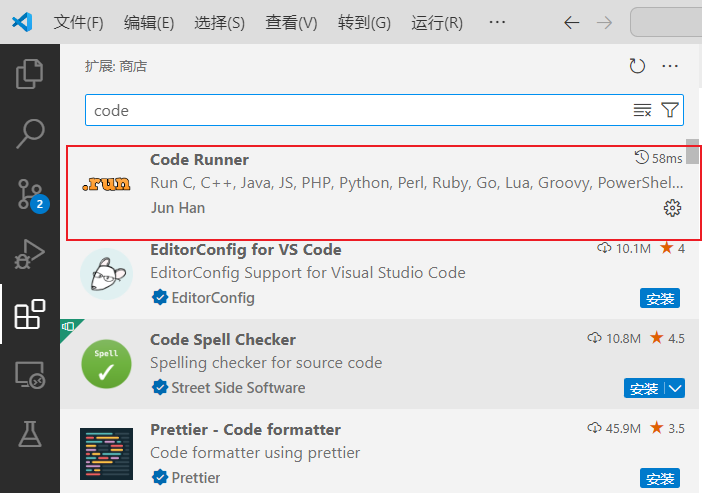The image size is (702, 493).
Task: Open Code Spell Checker title
Action: (223, 340)
